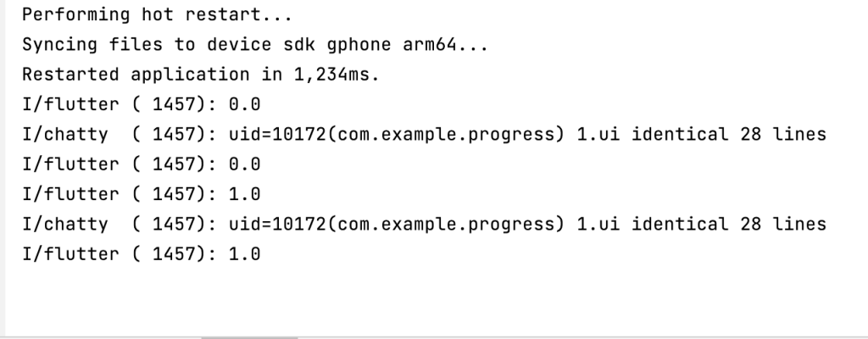Click the first "I/flutter" log tag
The width and height of the screenshot is (868, 339).
click(70, 105)
